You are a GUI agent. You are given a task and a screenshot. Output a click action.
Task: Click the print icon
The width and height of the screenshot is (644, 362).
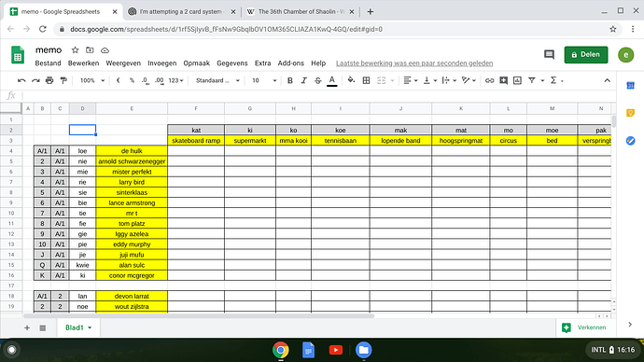click(x=49, y=80)
